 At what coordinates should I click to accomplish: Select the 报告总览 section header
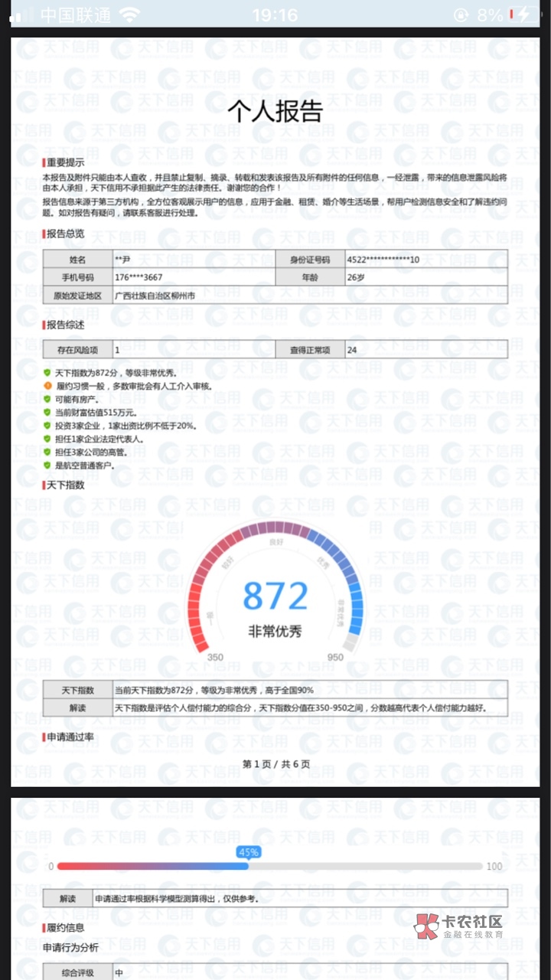pos(65,234)
